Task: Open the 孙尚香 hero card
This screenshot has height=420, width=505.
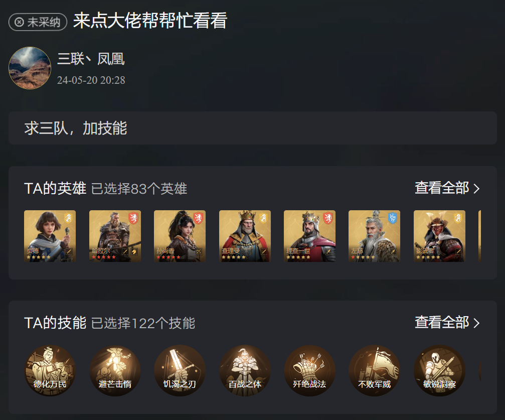Action: click(180, 236)
